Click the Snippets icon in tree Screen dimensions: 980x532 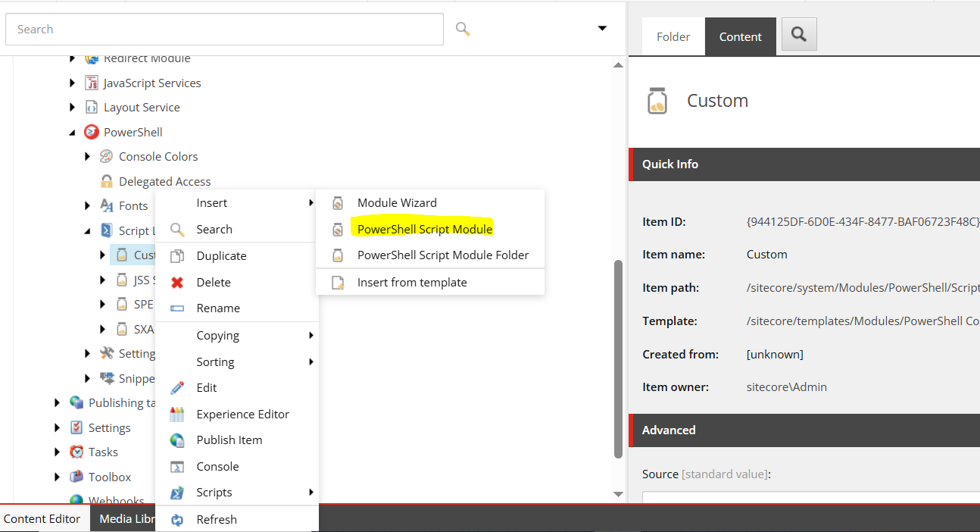pyautogui.click(x=107, y=378)
